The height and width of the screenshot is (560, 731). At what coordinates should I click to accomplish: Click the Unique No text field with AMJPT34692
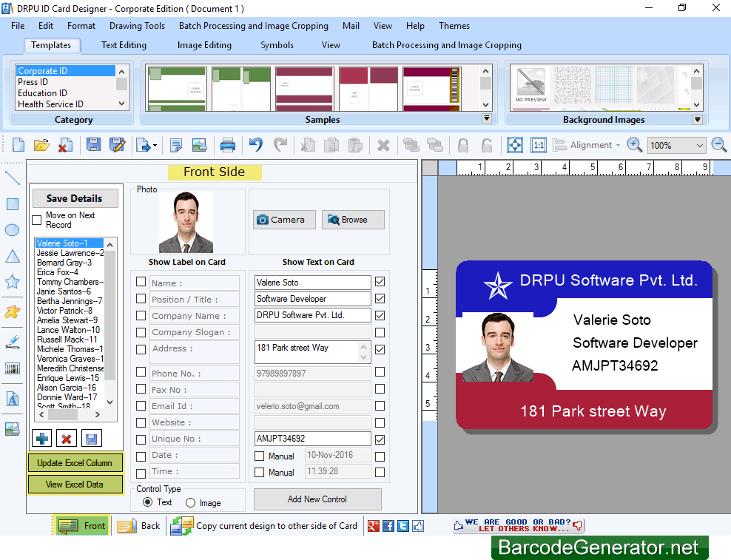(313, 438)
